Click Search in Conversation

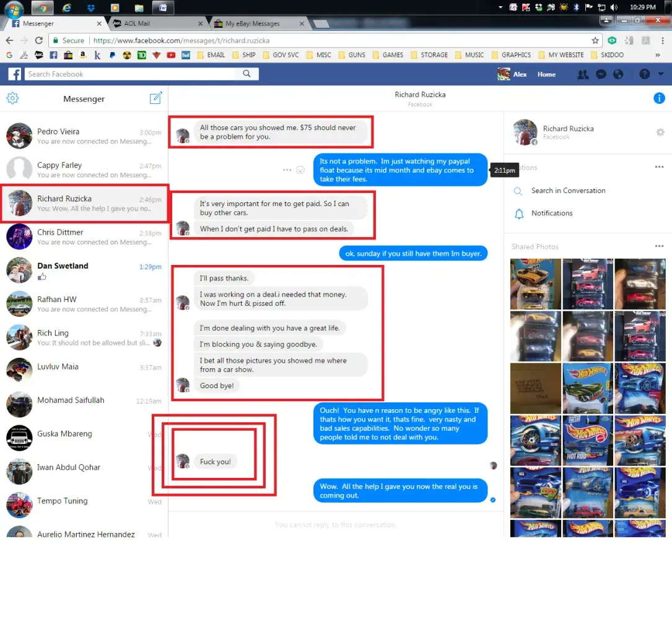click(568, 191)
